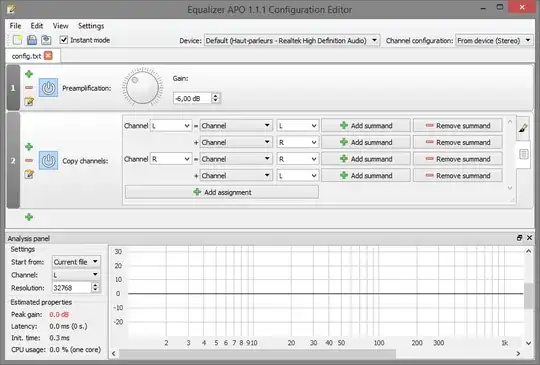Click Add summand in the second row
Viewport: 540px width, 365px height.
click(x=366, y=142)
